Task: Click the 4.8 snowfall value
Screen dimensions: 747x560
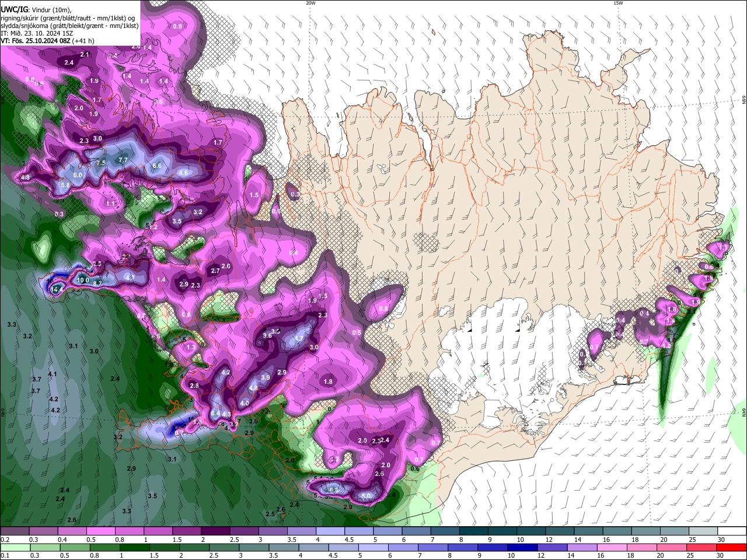Action: coord(253,388)
